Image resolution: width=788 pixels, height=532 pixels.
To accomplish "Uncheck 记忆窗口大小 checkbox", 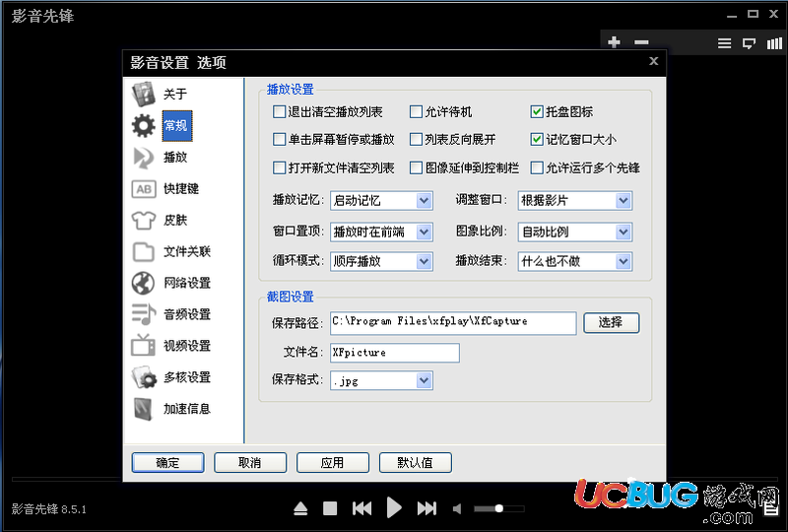I will (537, 139).
